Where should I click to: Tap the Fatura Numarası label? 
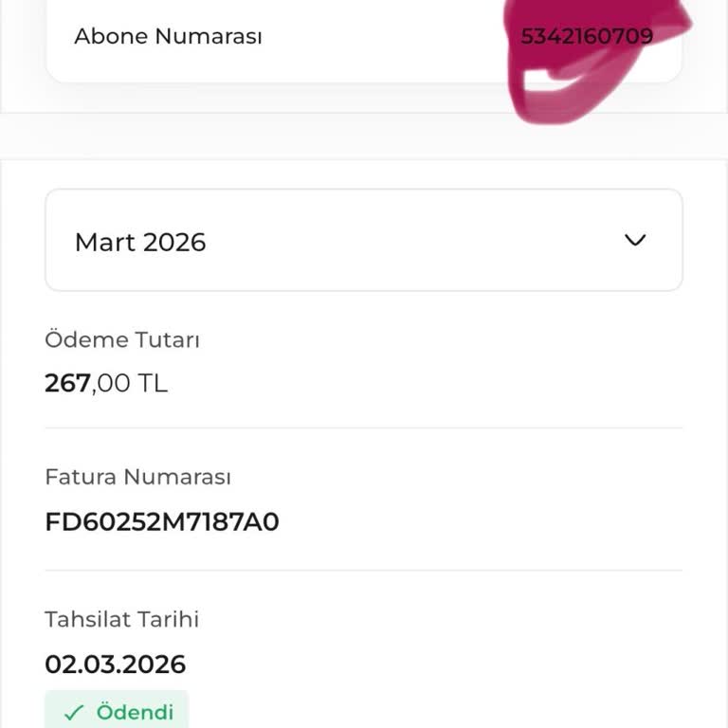pos(137,477)
